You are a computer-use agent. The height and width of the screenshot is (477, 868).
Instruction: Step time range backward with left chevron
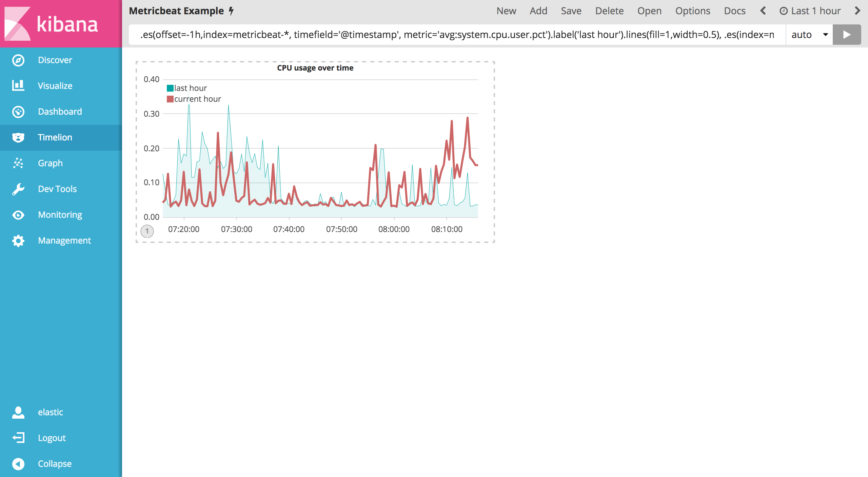763,11
